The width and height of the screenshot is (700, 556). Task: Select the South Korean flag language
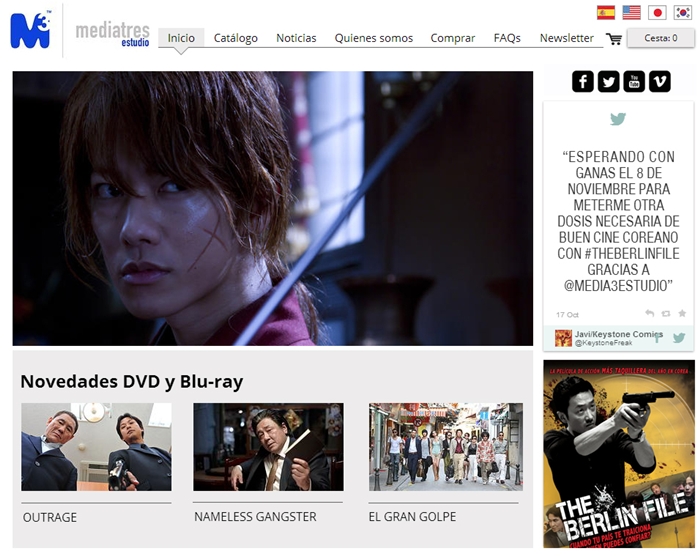coord(683,13)
